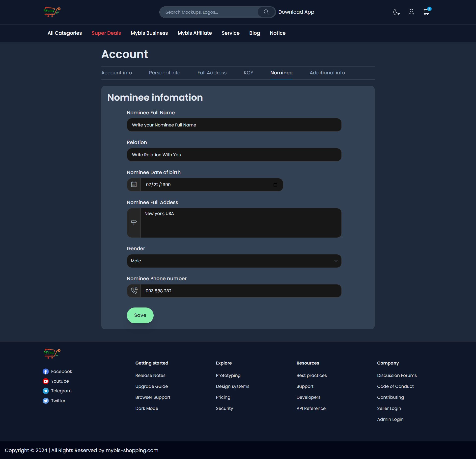This screenshot has height=459, width=476.
Task: Open the Seller Login footer link
Action: [389, 408]
